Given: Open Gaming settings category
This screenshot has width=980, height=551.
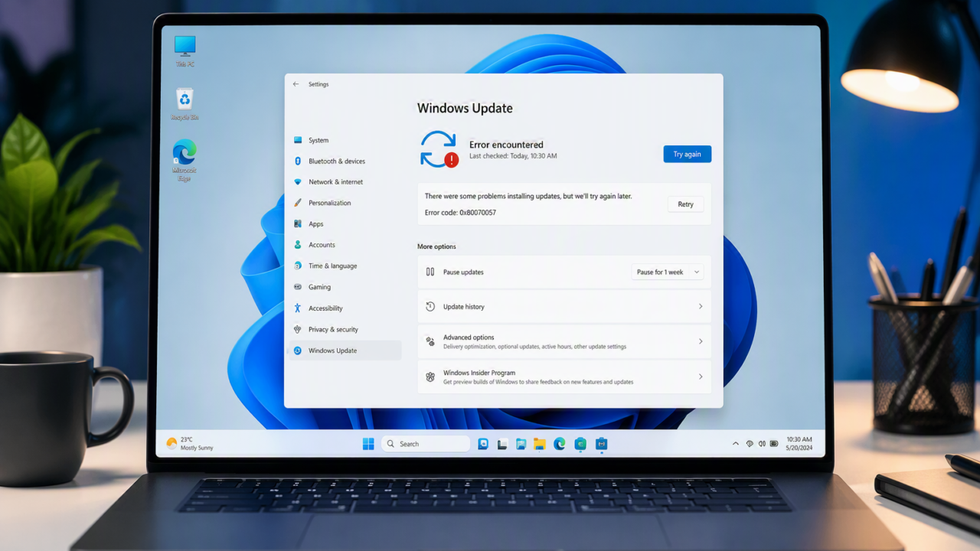Looking at the screenshot, I should pyautogui.click(x=344, y=287).
